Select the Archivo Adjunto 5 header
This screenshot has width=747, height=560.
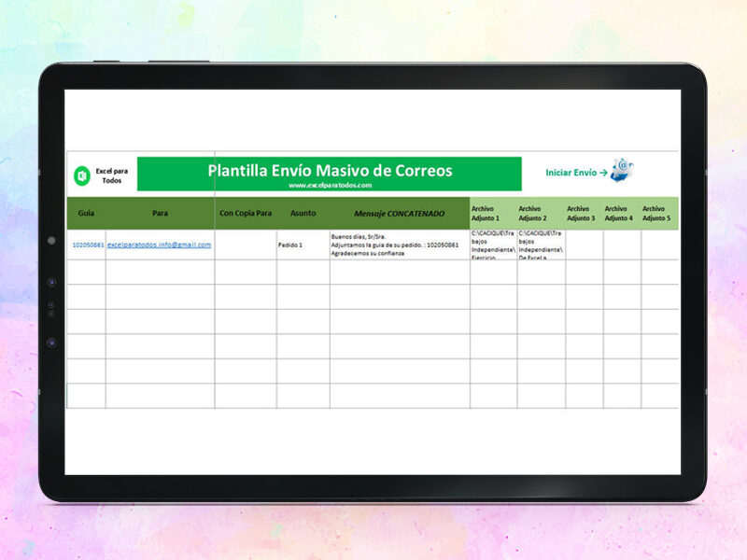coord(660,214)
